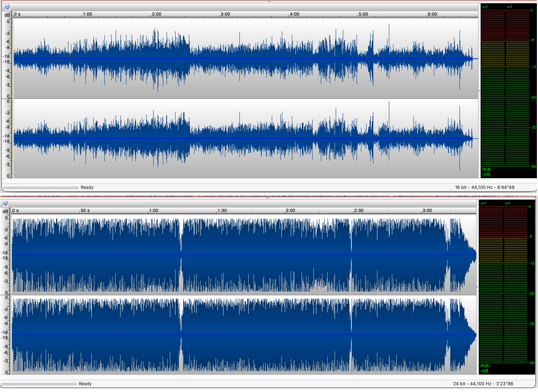538x392 pixels.
Task: Click the 1:30 mark on the bottom time ruler
Action: coord(222,211)
